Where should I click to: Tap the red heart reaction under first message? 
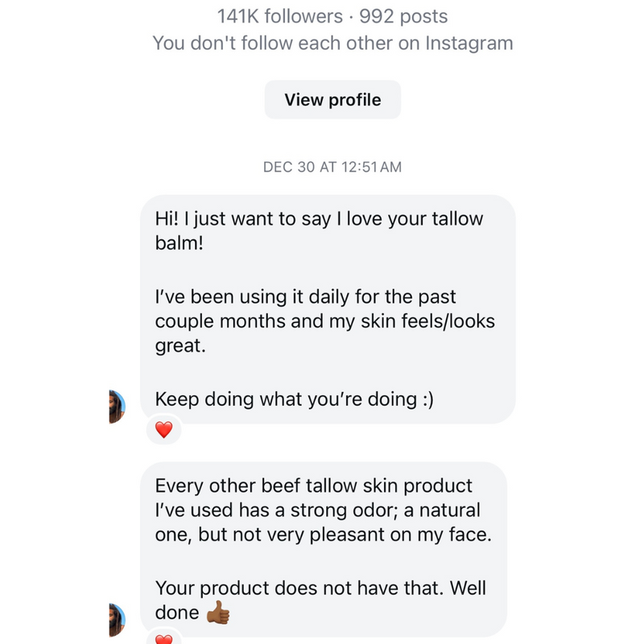[164, 430]
